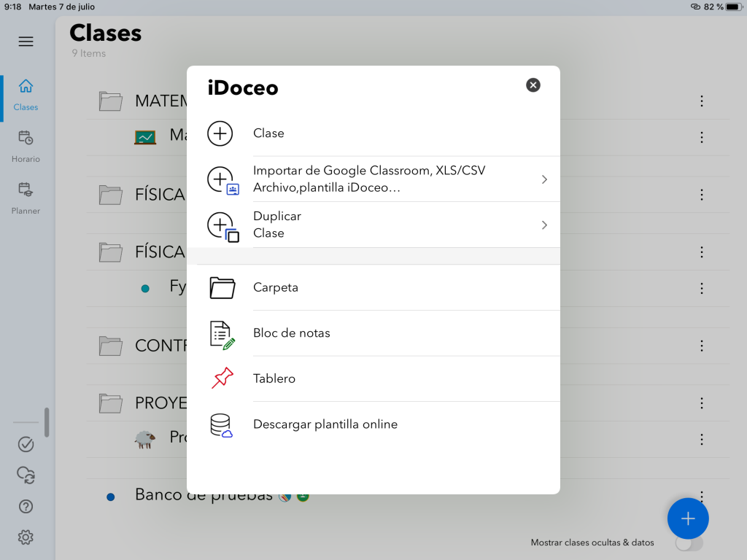Open three-dot menu for the CONTR folder
Screen dimensions: 747x560
click(702, 346)
